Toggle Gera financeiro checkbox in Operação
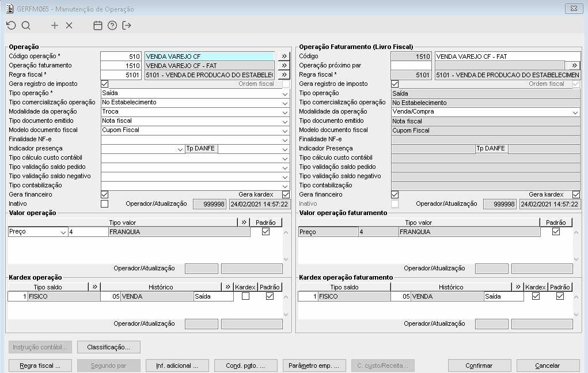The width and height of the screenshot is (588, 373). [x=105, y=194]
